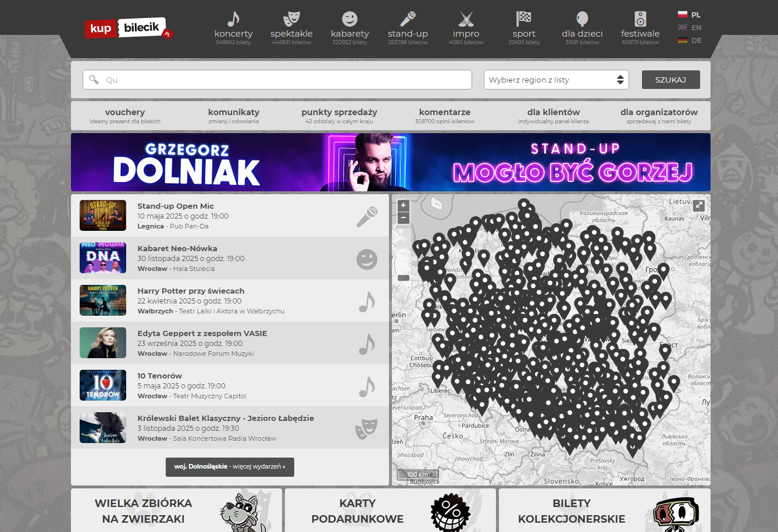778x532 pixels.
Task: Click venue 'Wrocław - Narodowe Forum Muzyki'
Action: [x=195, y=354]
